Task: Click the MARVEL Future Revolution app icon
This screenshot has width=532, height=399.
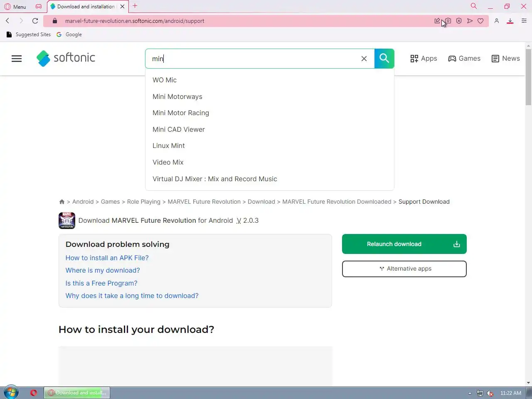Action: [x=67, y=221]
